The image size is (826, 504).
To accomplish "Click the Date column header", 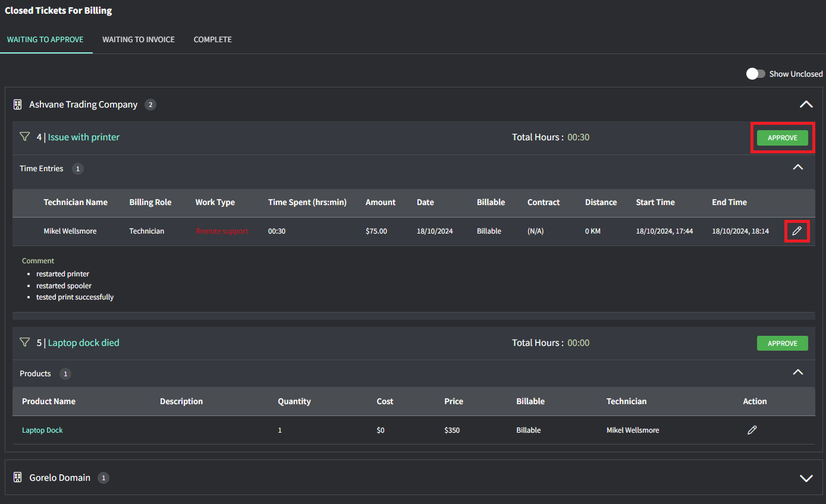I will click(x=425, y=202).
